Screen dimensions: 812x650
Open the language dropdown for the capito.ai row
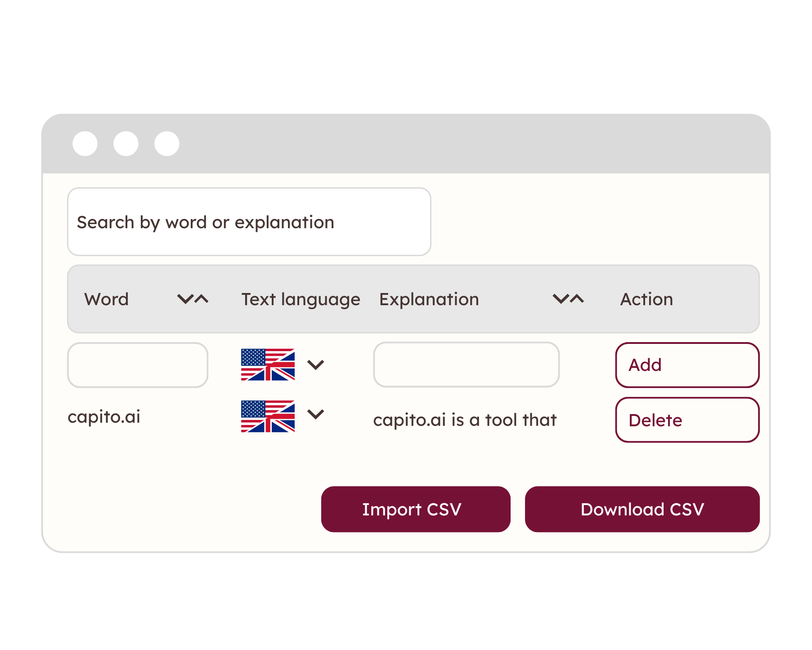[316, 415]
